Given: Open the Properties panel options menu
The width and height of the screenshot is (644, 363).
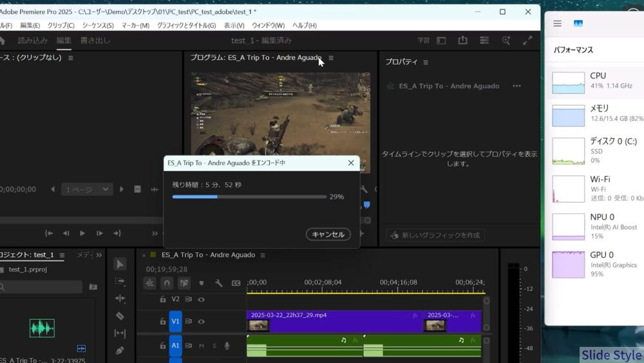Looking at the screenshot, I should click(x=426, y=62).
